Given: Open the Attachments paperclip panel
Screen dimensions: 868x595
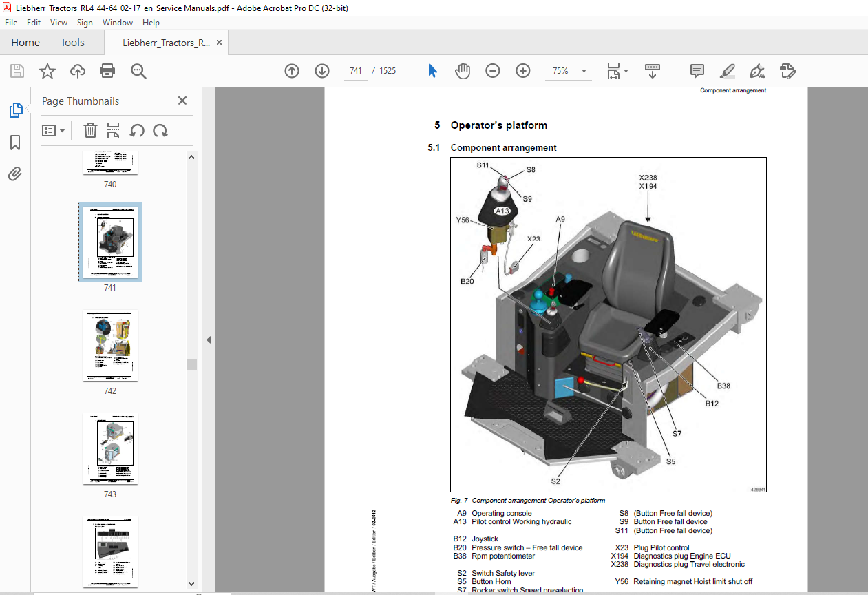Looking at the screenshot, I should tap(15, 174).
